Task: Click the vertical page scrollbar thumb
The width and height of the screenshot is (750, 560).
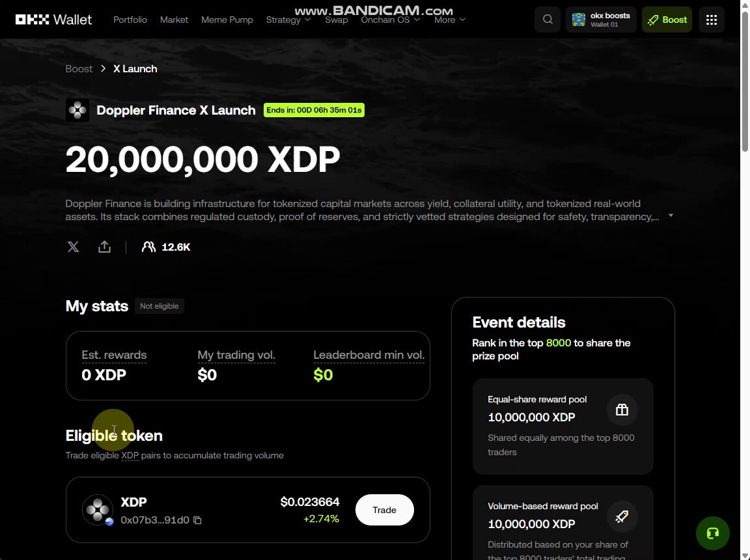Action: point(745,81)
